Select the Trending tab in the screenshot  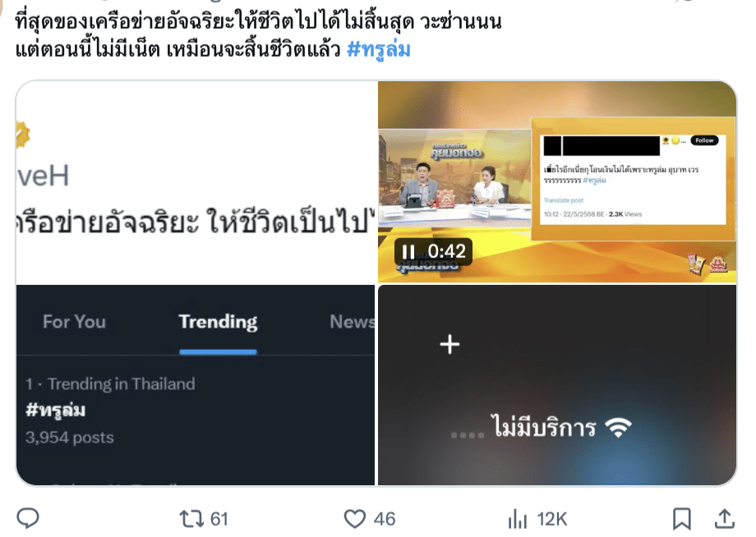(218, 322)
